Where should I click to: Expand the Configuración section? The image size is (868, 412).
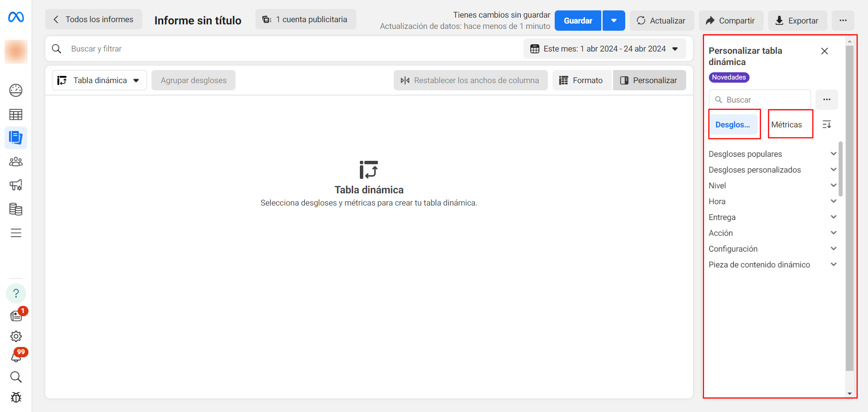(x=773, y=249)
